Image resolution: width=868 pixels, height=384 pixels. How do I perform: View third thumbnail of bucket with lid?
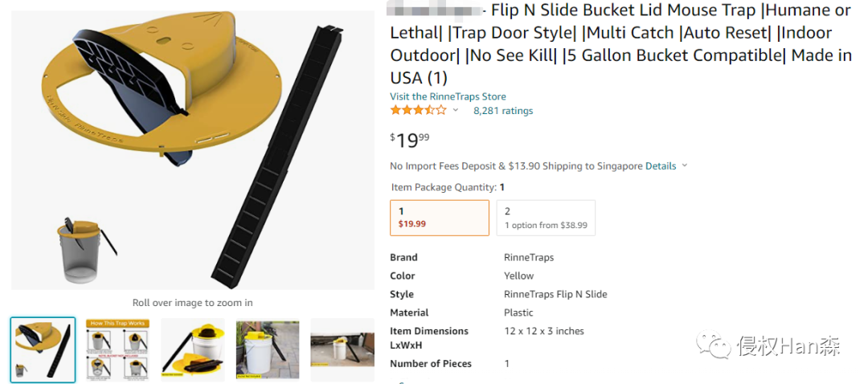click(x=193, y=349)
